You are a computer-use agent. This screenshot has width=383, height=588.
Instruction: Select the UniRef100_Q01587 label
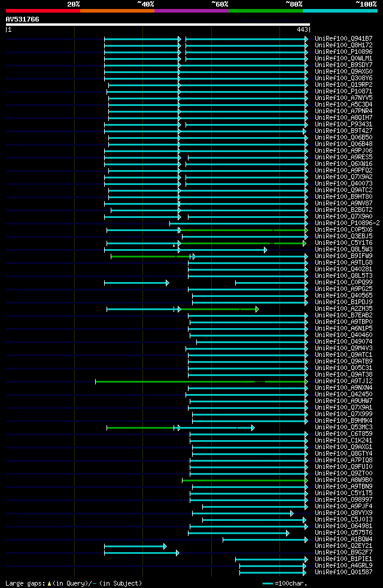point(344,572)
